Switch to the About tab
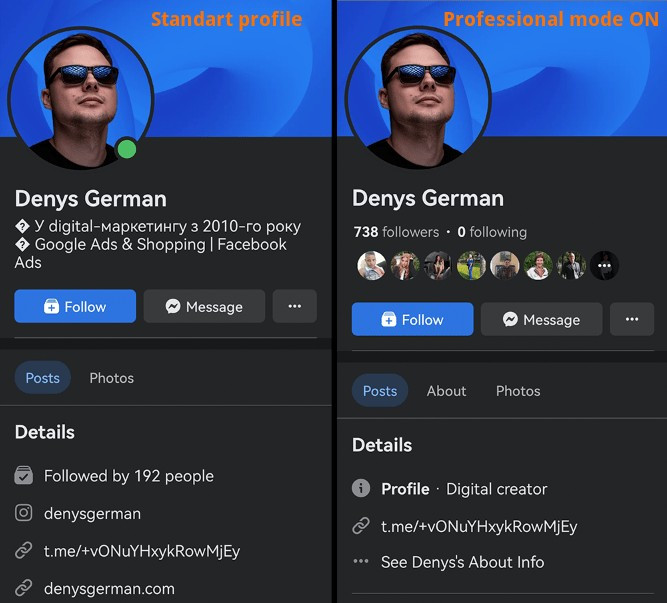 [446, 391]
